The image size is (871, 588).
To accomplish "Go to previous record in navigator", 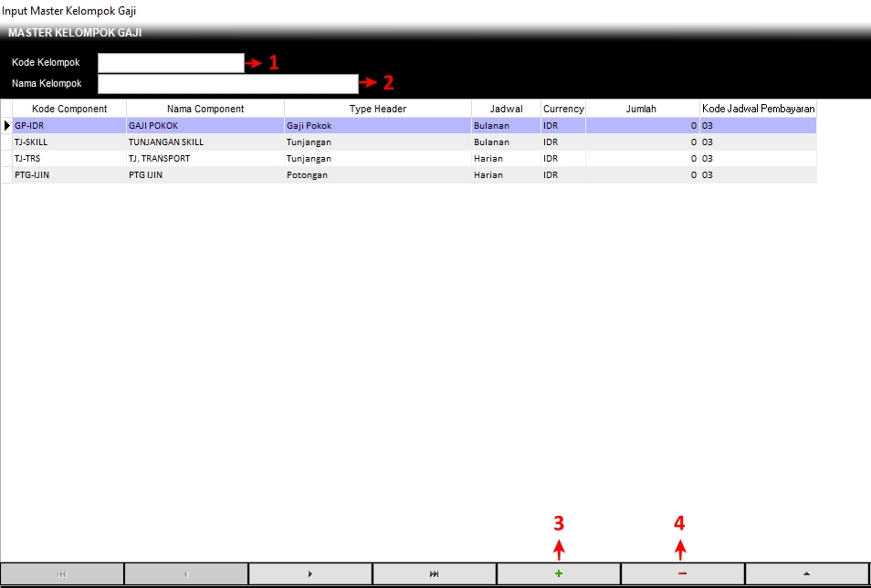I will coord(186,573).
